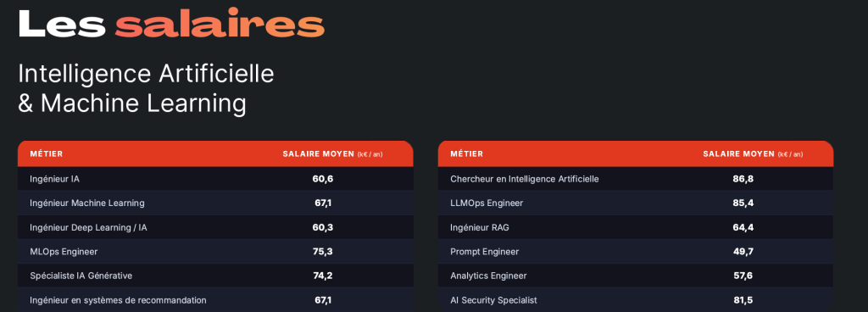Click the 49,7 salary value

(743, 252)
